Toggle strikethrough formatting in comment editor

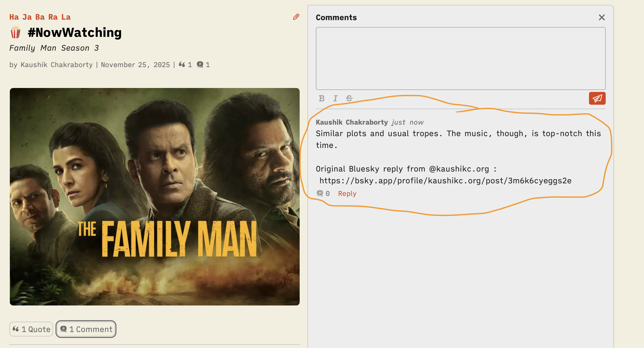[x=349, y=98]
